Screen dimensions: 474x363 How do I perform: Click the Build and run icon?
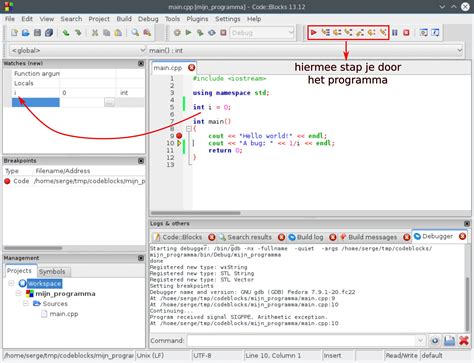pyautogui.click(x=200, y=33)
